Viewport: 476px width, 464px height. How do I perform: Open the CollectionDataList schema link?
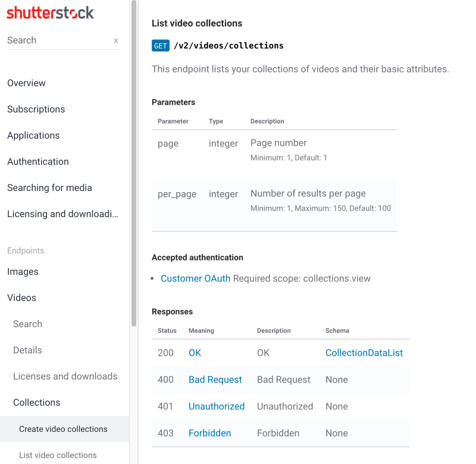(364, 352)
